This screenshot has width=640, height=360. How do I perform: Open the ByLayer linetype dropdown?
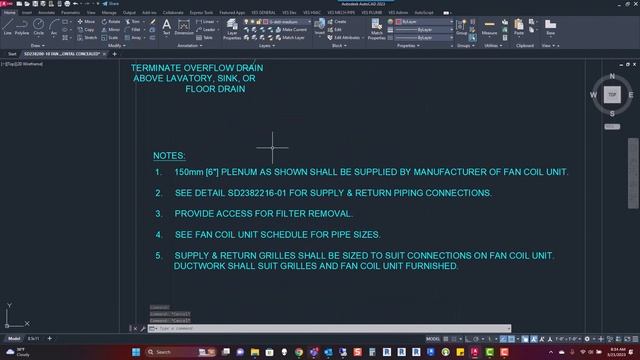click(424, 38)
